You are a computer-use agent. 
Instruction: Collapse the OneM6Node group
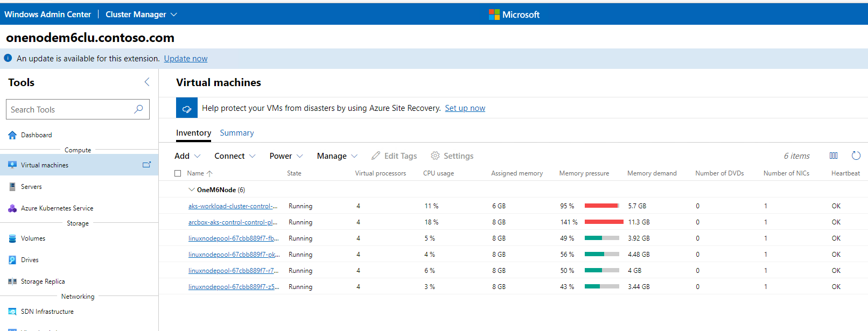click(192, 189)
